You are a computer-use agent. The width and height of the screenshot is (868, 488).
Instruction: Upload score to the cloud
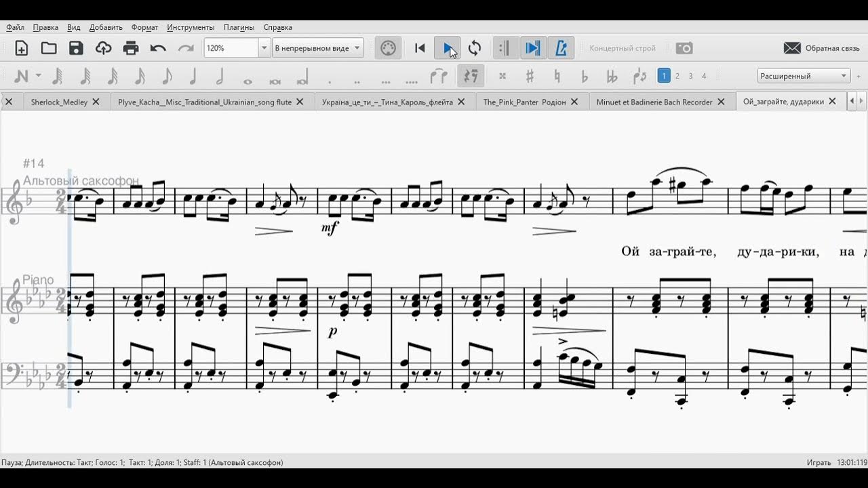103,48
